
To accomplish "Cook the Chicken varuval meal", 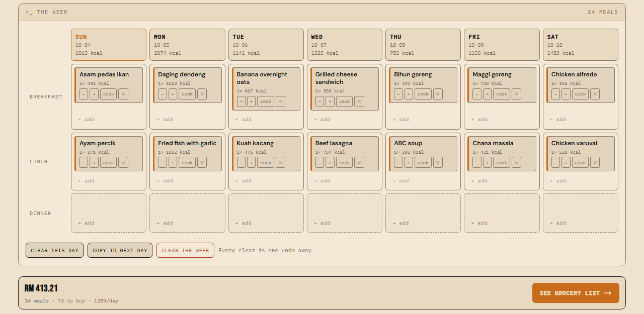I will (581, 162).
